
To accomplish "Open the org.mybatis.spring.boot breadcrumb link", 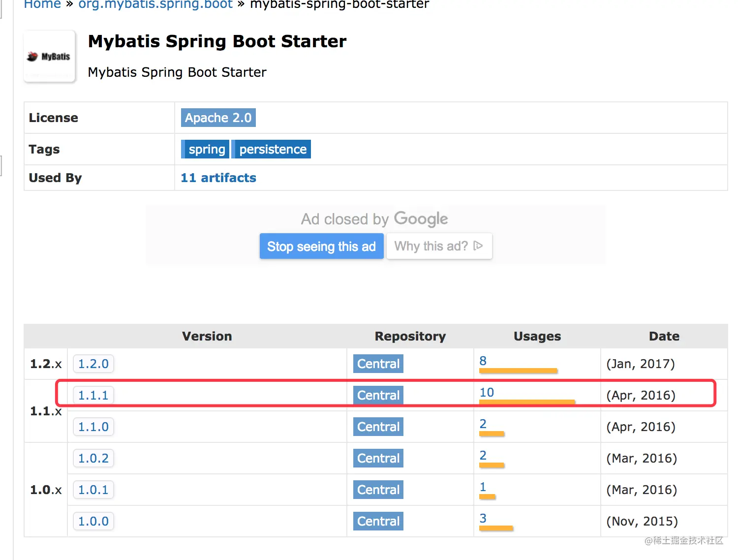I will (x=155, y=4).
